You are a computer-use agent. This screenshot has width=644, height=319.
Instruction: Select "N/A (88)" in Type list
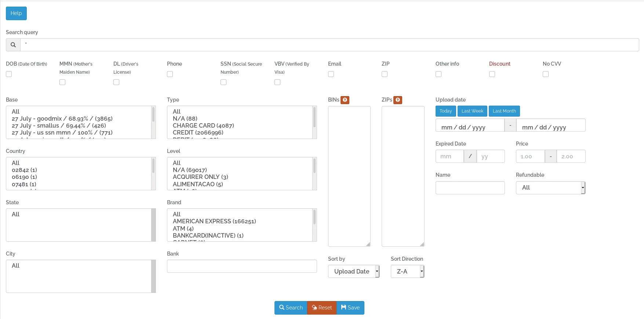pyautogui.click(x=240, y=118)
